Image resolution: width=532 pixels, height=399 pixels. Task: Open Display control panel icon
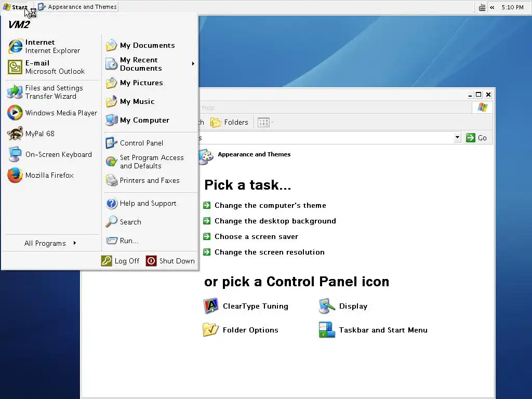(343, 306)
